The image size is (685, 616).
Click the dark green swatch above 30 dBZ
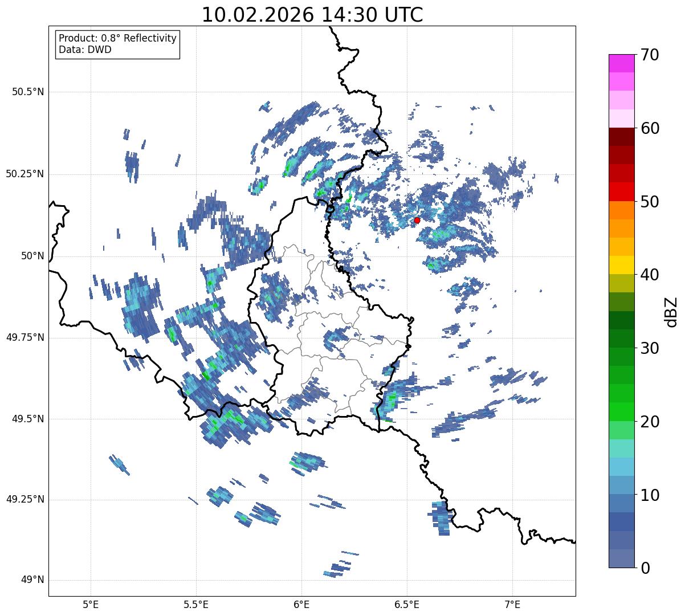coord(621,338)
